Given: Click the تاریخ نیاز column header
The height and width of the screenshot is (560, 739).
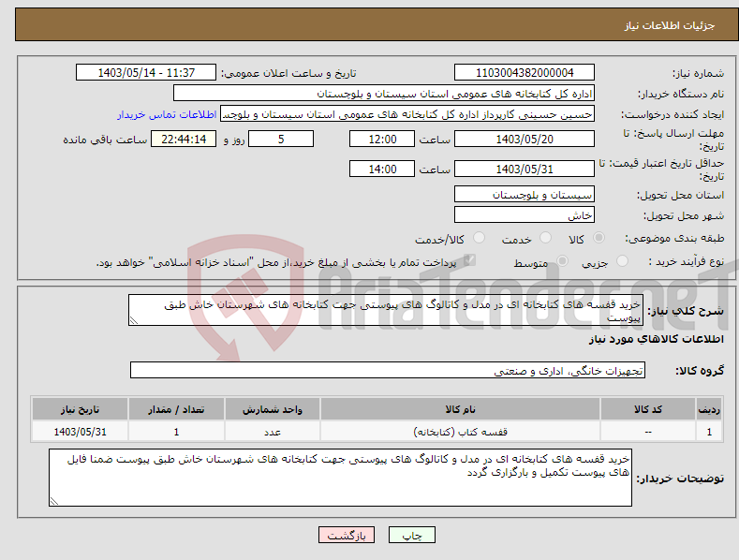Looking at the screenshot, I should tap(81, 409).
